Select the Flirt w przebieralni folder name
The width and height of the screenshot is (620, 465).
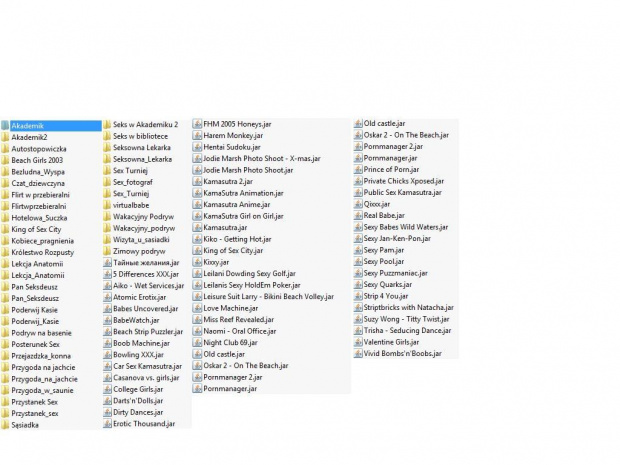coord(40,195)
